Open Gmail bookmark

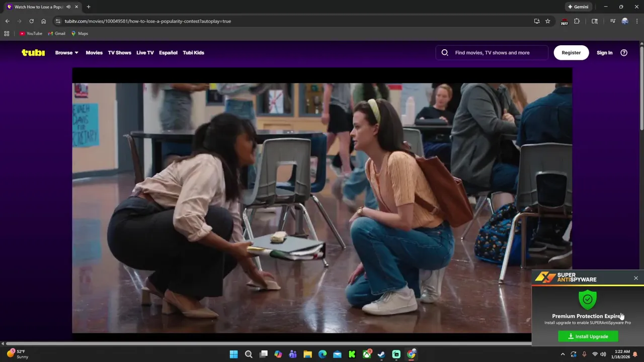(x=57, y=34)
